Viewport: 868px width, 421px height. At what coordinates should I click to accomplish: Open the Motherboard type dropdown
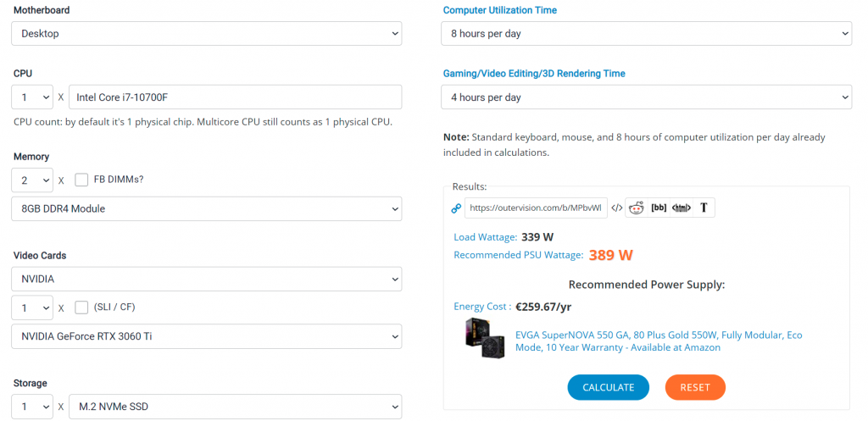point(206,34)
